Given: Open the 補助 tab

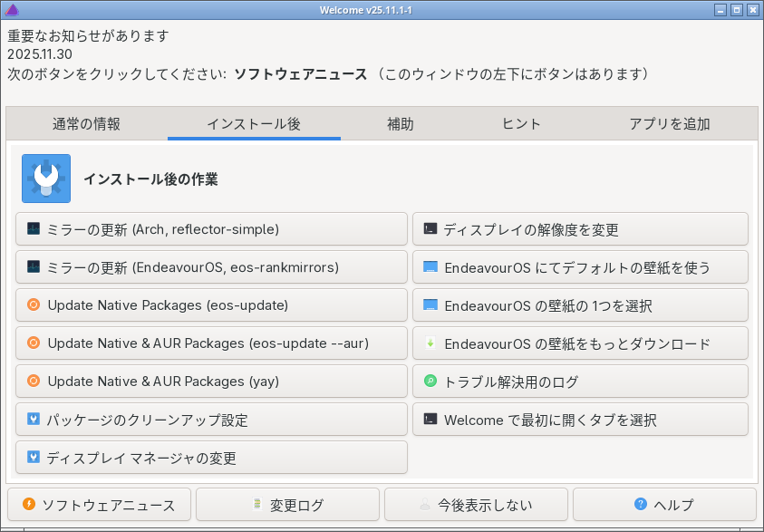Looking at the screenshot, I should [401, 124].
